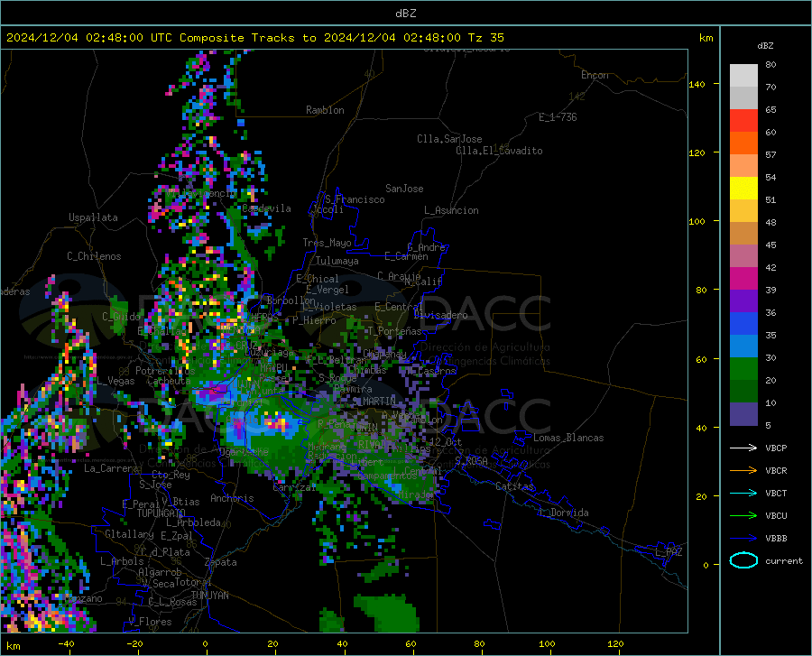This screenshot has height=656, width=812.
Task: Click the Lomas_Blancas label
Action: pos(568,438)
